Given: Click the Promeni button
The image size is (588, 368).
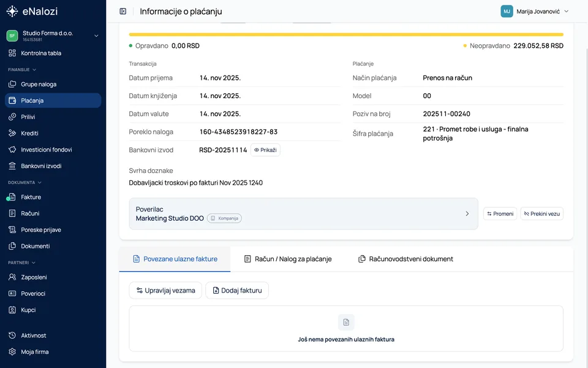Looking at the screenshot, I should [x=500, y=213].
